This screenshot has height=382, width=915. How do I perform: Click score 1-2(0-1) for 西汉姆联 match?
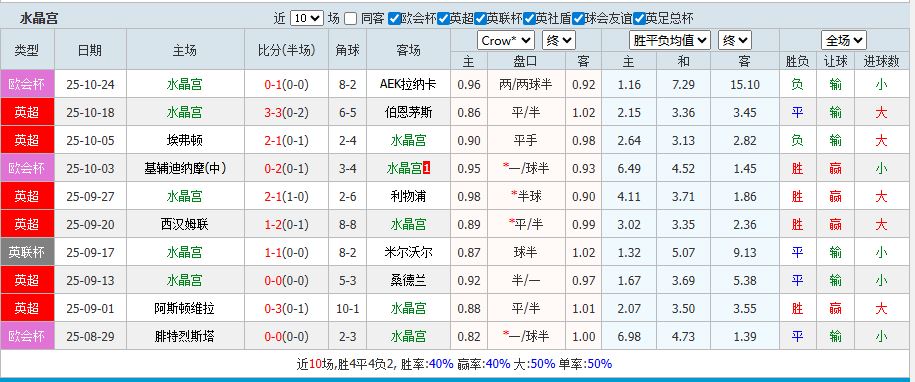pyautogui.click(x=287, y=225)
